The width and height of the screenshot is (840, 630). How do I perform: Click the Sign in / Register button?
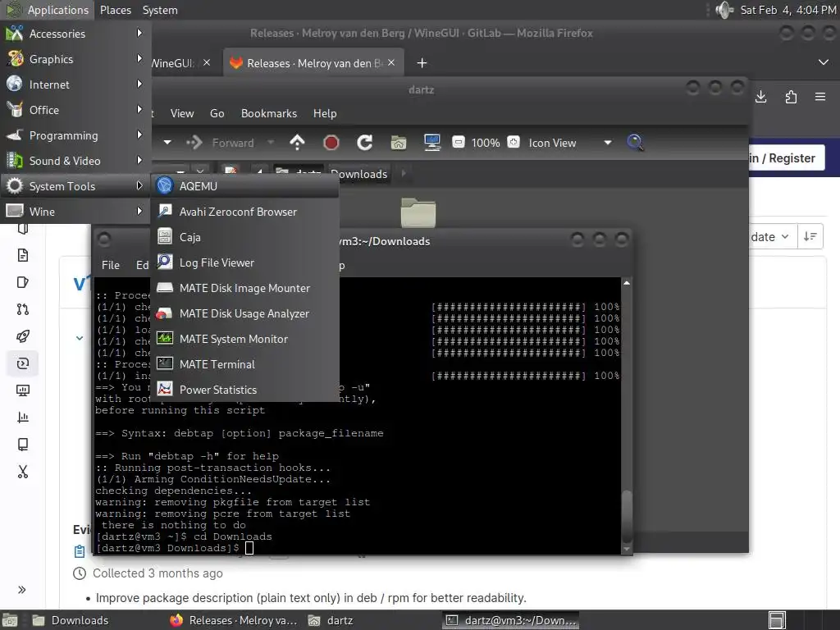[x=786, y=158]
